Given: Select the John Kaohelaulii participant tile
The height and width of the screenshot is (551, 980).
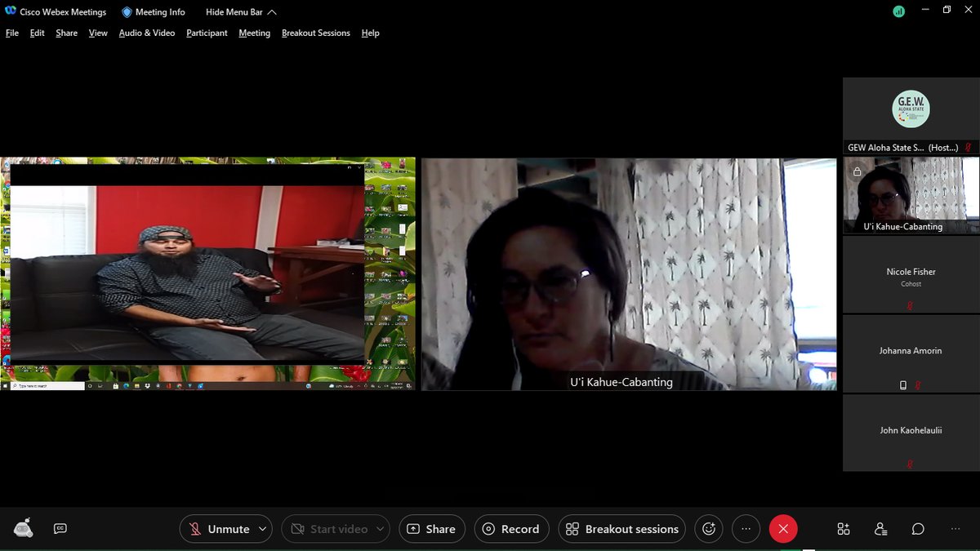Looking at the screenshot, I should coord(911,433).
